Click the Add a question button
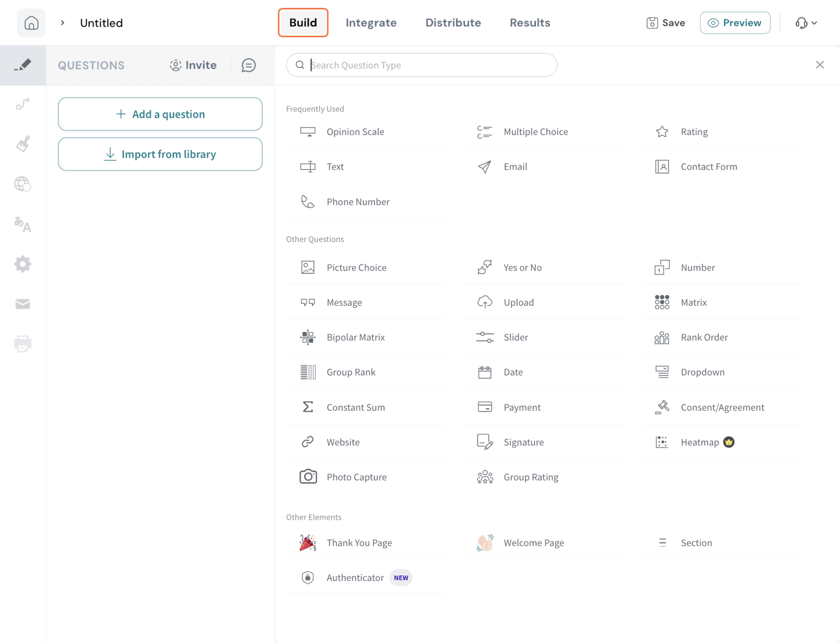840x643 pixels. coord(160,114)
